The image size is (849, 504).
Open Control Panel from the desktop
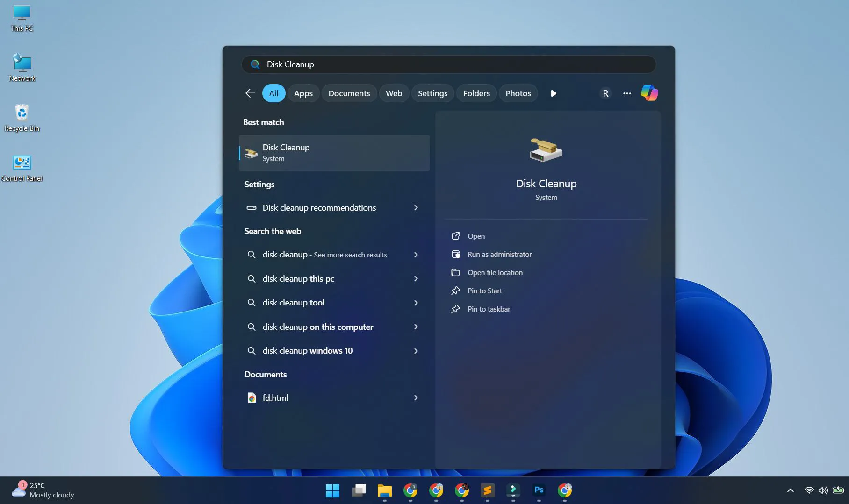(x=22, y=163)
